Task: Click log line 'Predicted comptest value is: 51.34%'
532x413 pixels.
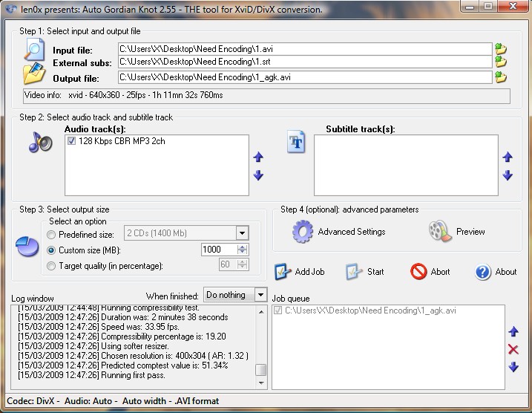Action: (123, 365)
